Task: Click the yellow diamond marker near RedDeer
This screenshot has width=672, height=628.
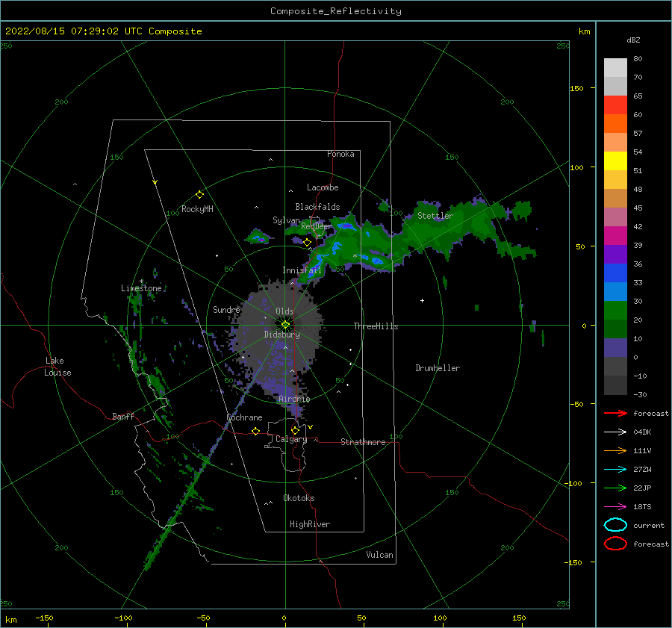Action: pos(307,243)
